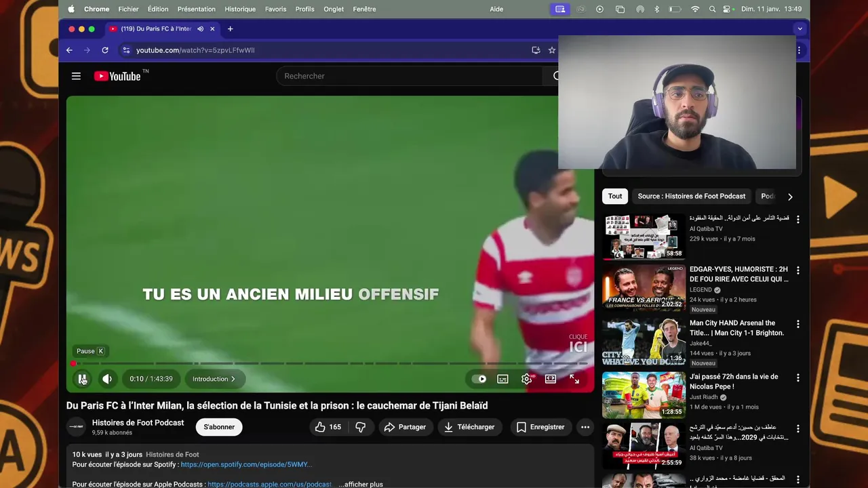The height and width of the screenshot is (488, 868).
Task: Open the tab search dropdown arrow
Action: (x=800, y=29)
